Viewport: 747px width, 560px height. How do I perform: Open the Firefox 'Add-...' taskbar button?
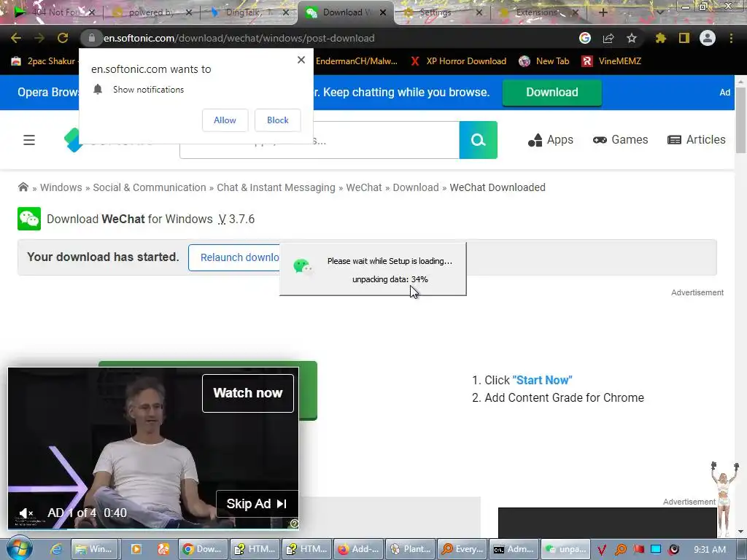pos(358,549)
